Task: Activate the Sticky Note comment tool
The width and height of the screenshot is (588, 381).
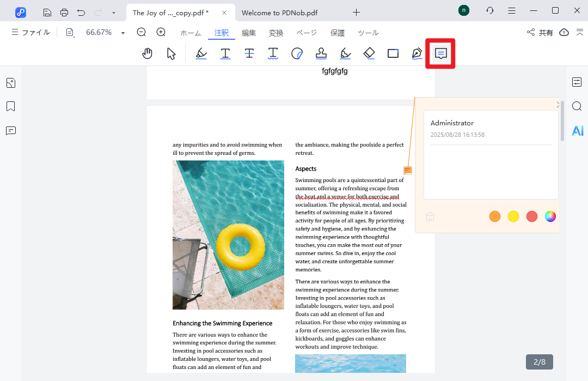Action: tap(440, 53)
